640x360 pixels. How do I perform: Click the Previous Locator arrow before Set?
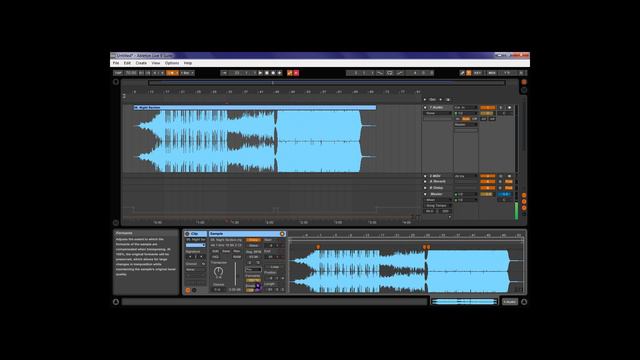pyautogui.click(x=425, y=99)
